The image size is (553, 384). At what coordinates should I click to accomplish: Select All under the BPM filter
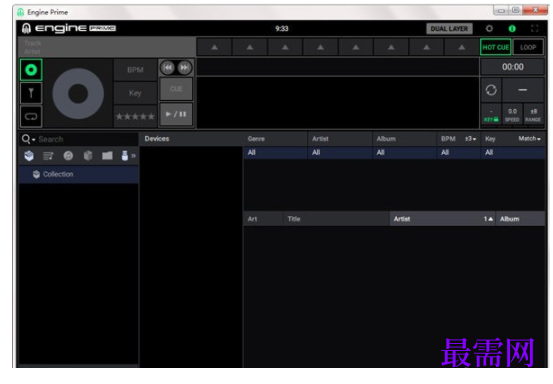[x=459, y=152]
